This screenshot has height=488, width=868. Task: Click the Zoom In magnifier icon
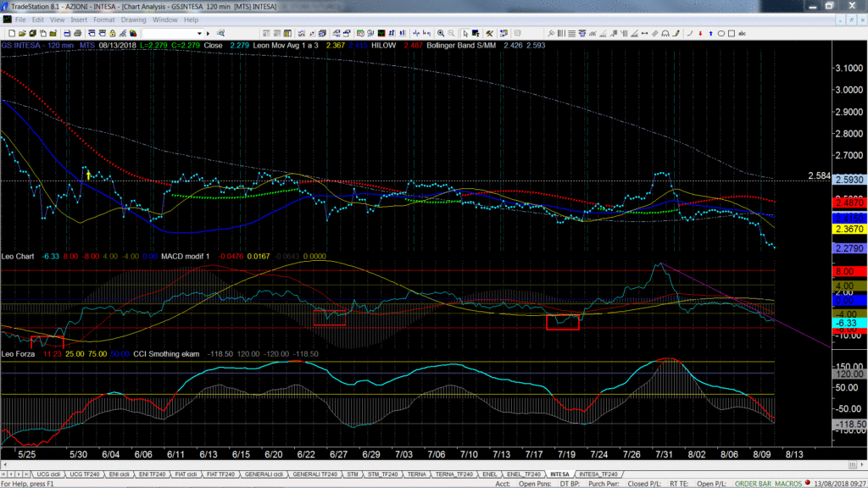pyautogui.click(x=441, y=33)
